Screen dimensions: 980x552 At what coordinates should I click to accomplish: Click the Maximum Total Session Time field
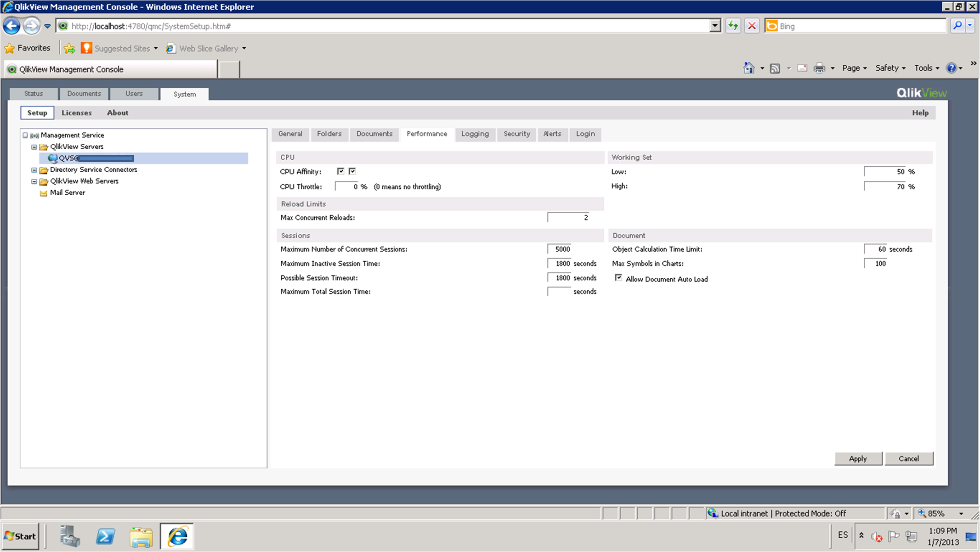pos(559,292)
